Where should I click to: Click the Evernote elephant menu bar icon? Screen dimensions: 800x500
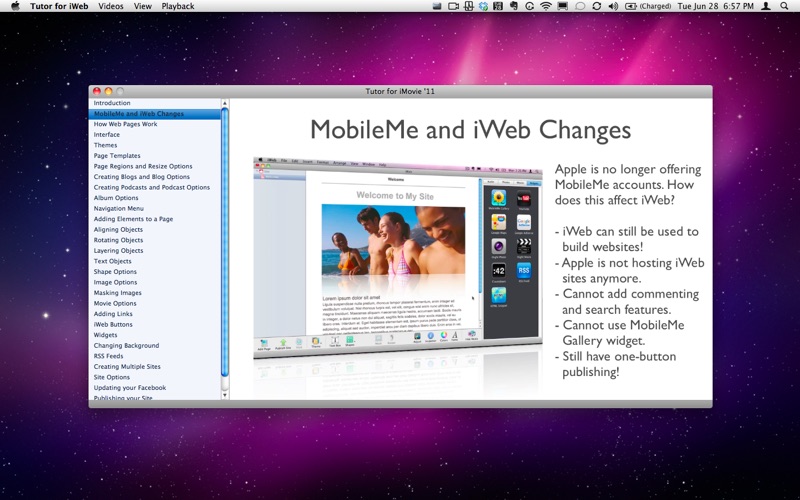point(514,6)
